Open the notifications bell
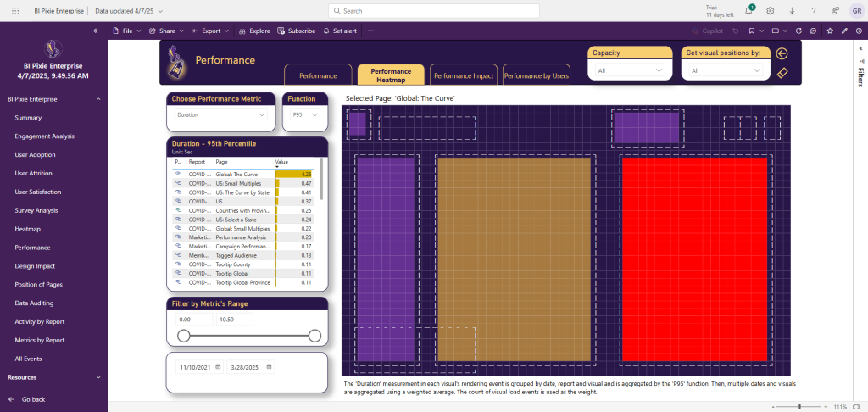 pyautogui.click(x=748, y=11)
